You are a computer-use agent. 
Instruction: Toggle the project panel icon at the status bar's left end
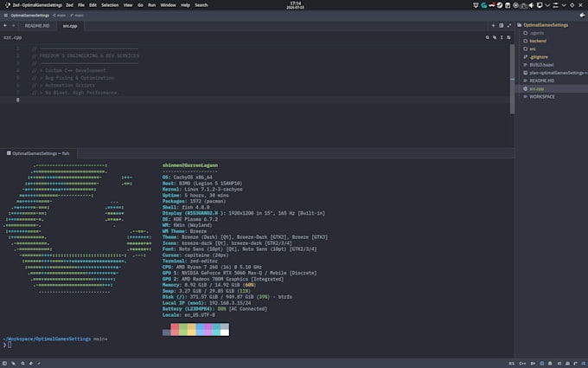click(5, 363)
